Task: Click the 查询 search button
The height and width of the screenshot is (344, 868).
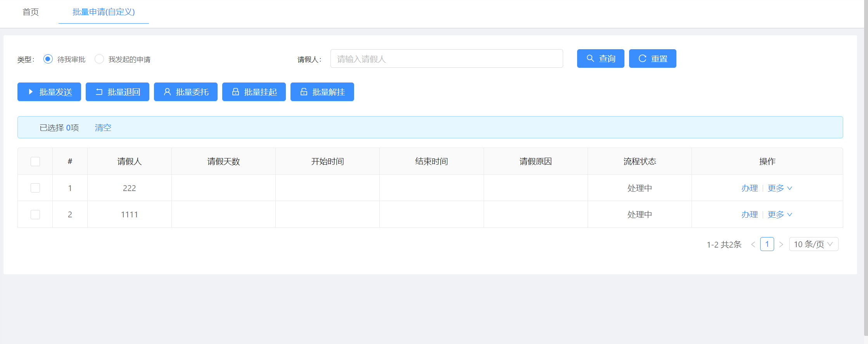Action: [x=601, y=58]
